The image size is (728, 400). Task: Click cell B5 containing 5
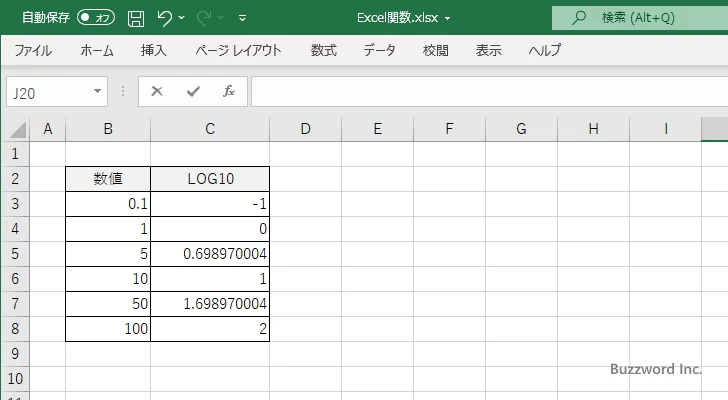pyautogui.click(x=108, y=254)
